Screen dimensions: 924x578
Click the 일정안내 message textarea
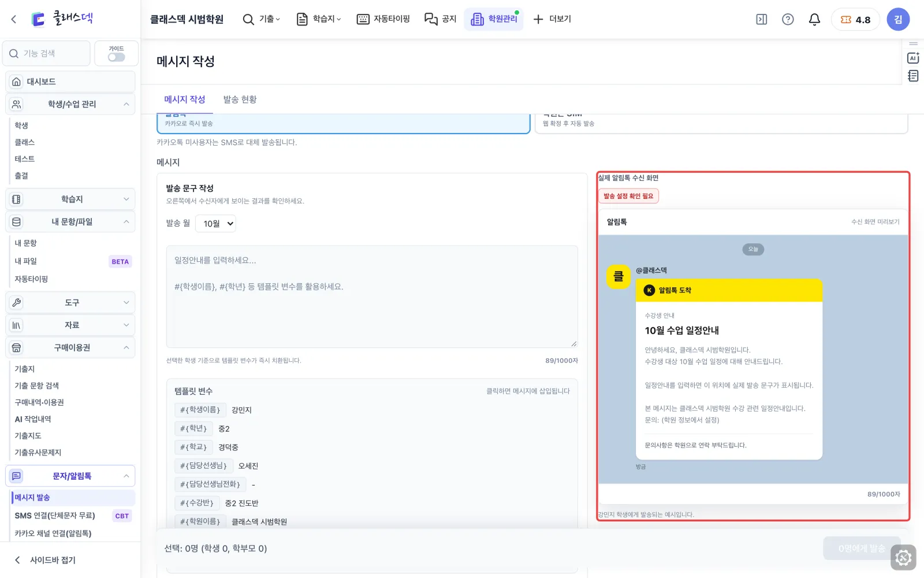click(x=372, y=297)
